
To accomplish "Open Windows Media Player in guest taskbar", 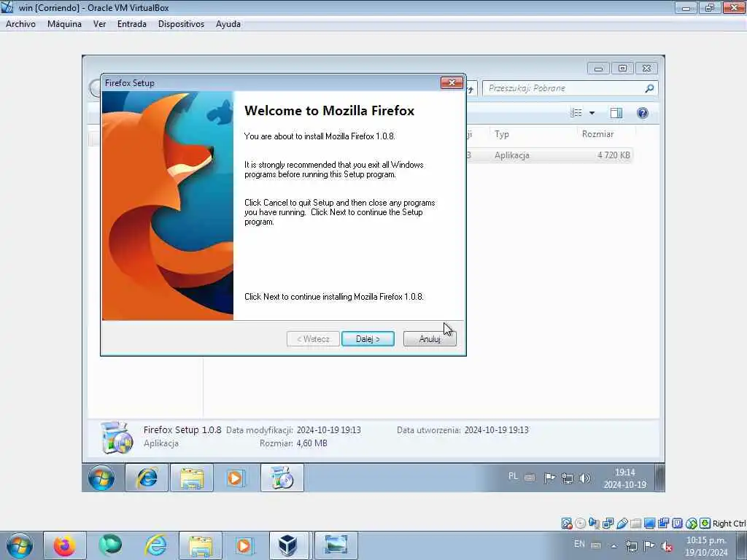I will 236,478.
